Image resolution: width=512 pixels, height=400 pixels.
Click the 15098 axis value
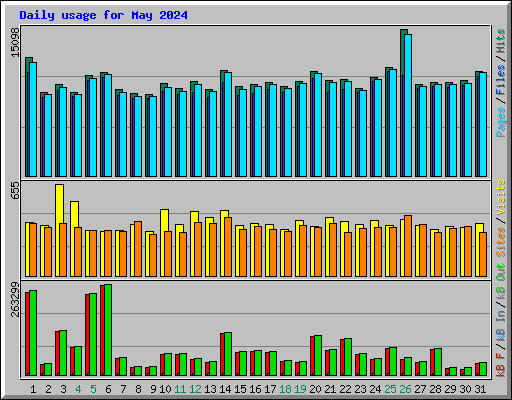tap(15, 42)
